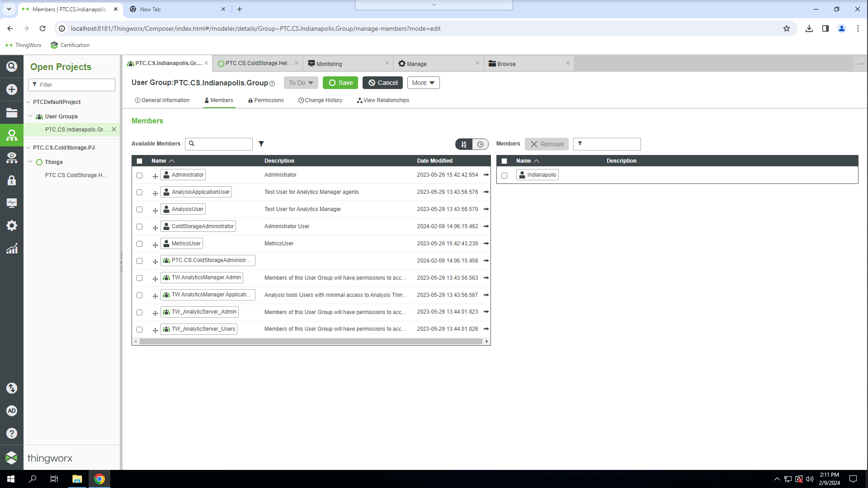The height and width of the screenshot is (488, 868).
Task: Click the Remove members button
Action: coord(547,144)
